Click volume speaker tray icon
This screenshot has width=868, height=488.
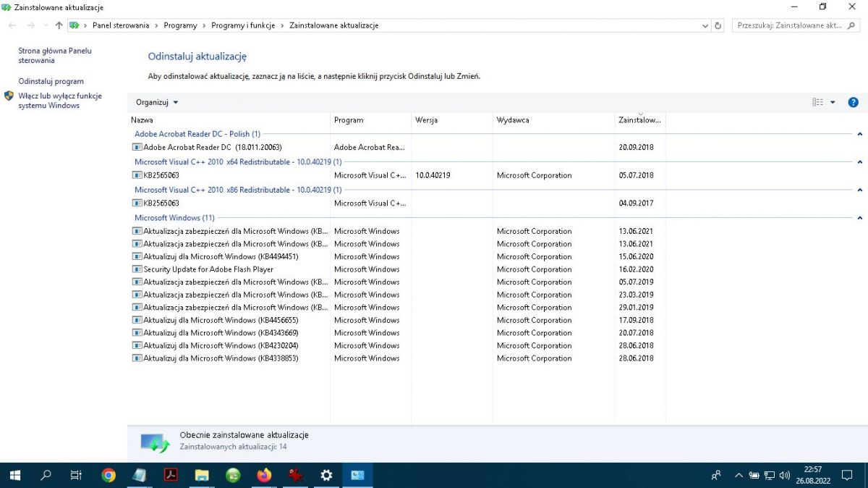pos(785,476)
